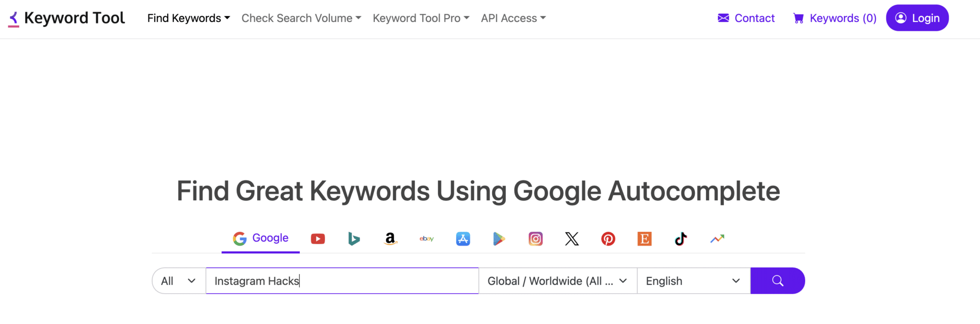The image size is (980, 324).
Task: Open the YouTube keyword tab
Action: 318,239
